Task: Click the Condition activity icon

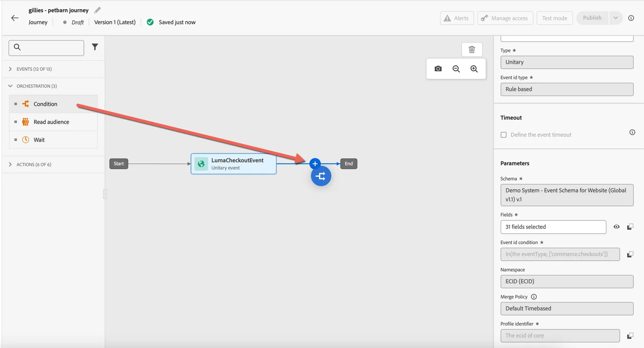Action: point(26,104)
